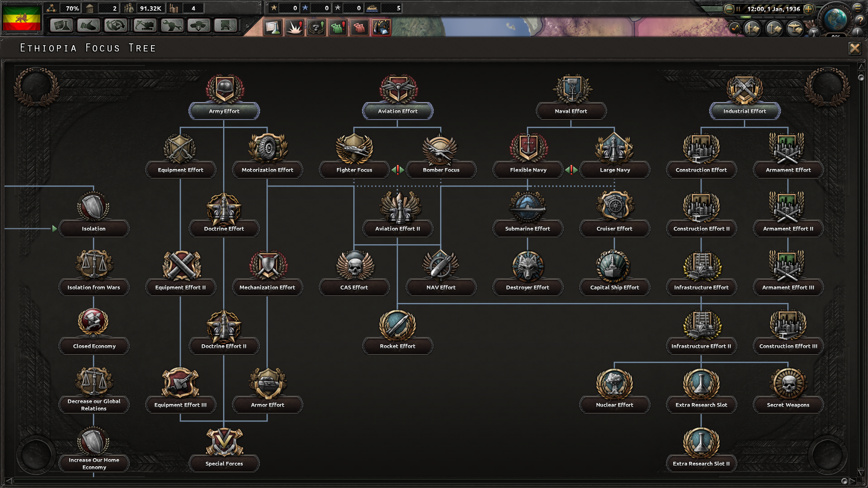Screen dimensions: 868x488
Task: Click the explosion alert icon
Action: pos(294,28)
